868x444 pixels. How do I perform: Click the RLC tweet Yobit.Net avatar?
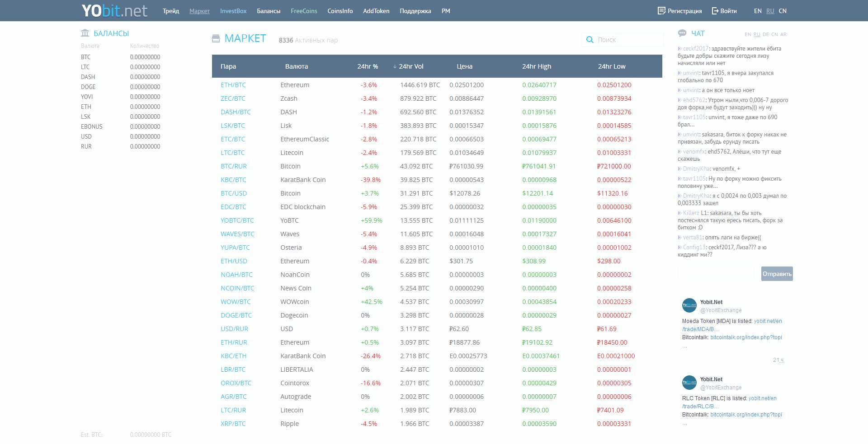(689, 383)
